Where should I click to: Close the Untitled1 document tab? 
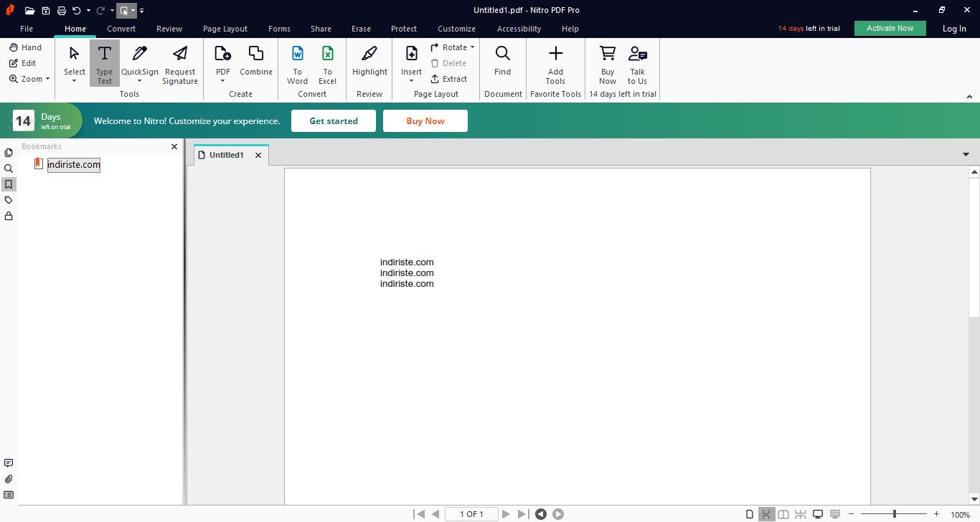click(258, 155)
